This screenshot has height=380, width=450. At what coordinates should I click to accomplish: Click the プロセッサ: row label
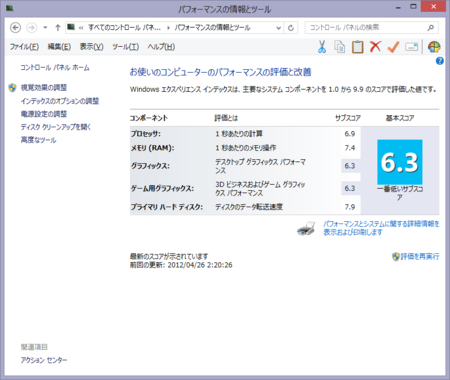tap(146, 134)
